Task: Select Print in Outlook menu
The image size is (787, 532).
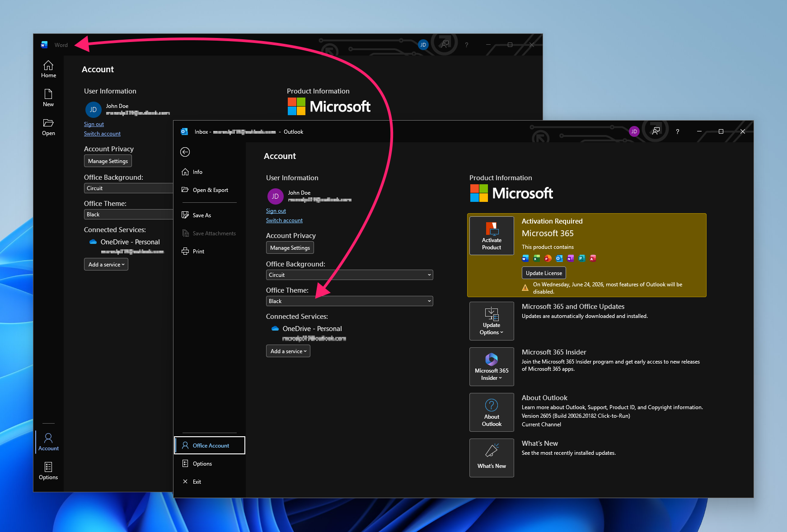Action: (210, 252)
